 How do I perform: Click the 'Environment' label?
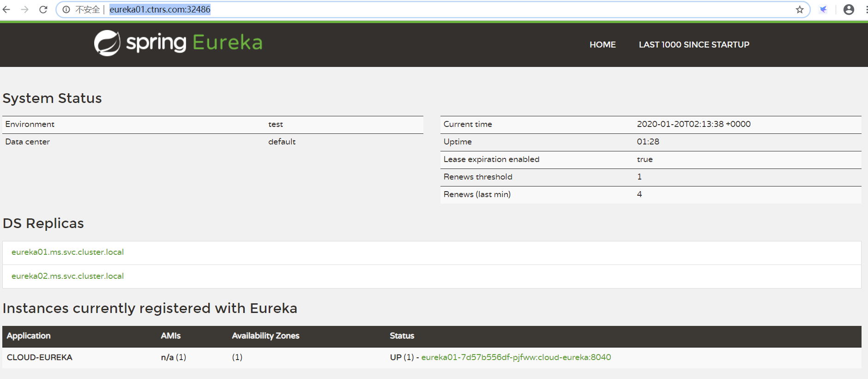click(30, 124)
